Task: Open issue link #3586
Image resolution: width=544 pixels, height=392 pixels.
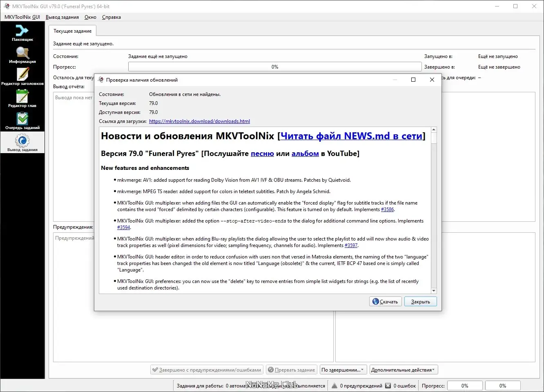Action: coord(388,209)
